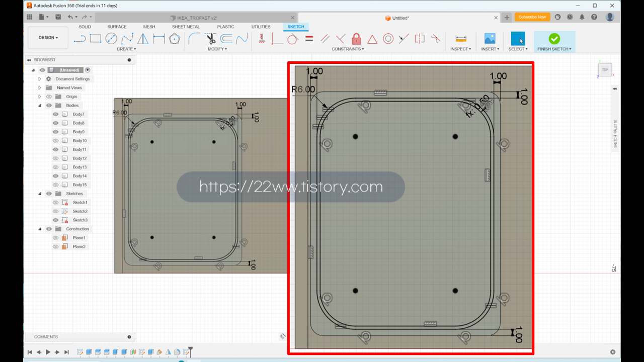The image size is (644, 362).
Task: Apply the Symmetry constraint
Action: point(420,39)
